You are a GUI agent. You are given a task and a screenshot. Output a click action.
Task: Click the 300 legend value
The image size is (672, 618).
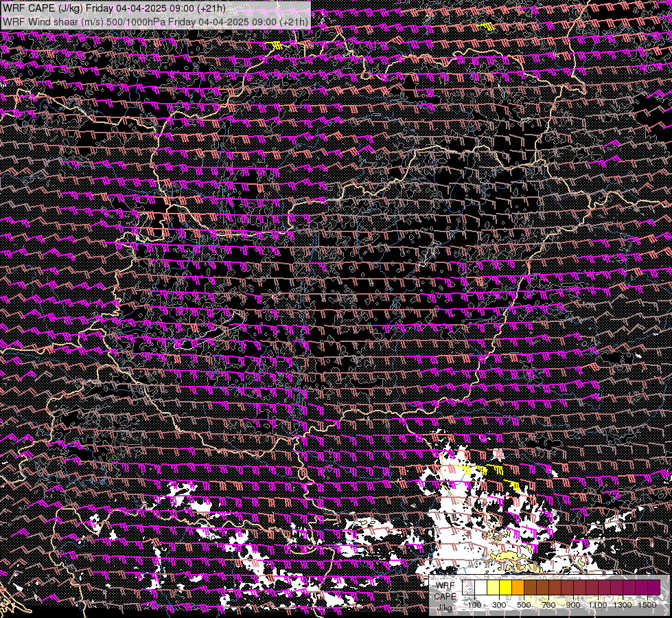(499, 605)
